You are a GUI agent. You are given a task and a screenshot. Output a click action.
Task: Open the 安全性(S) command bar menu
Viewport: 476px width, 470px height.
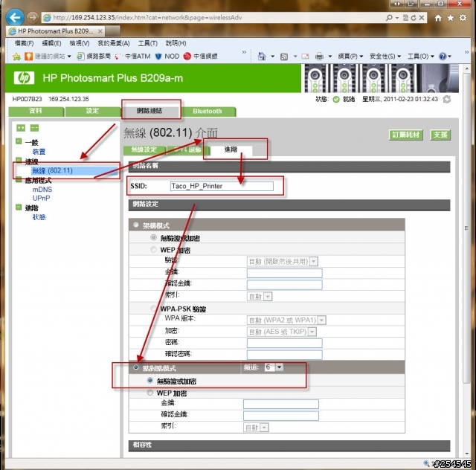[385, 57]
